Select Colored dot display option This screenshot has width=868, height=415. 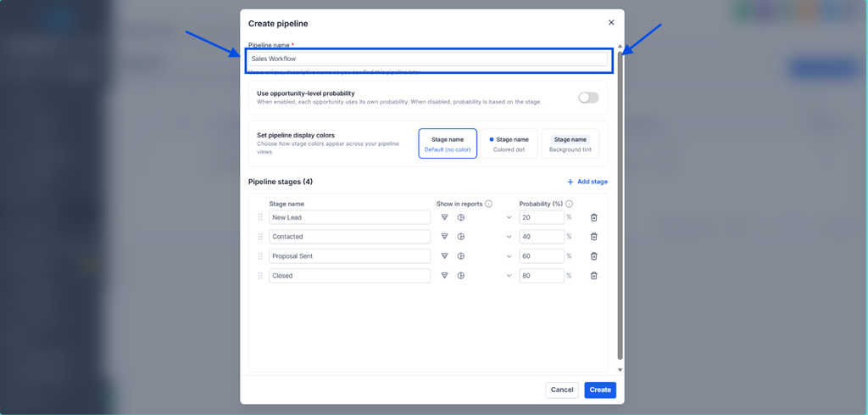(509, 143)
